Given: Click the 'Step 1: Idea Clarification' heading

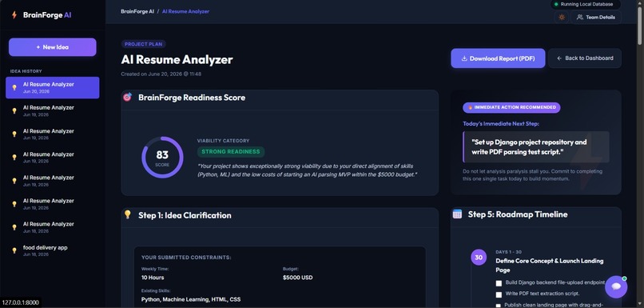Looking at the screenshot, I should 185,215.
